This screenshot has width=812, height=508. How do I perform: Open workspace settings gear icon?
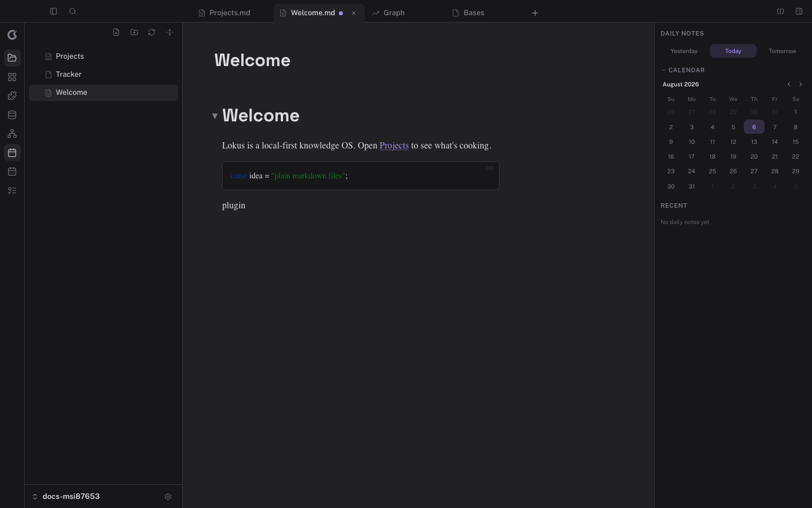click(x=168, y=497)
